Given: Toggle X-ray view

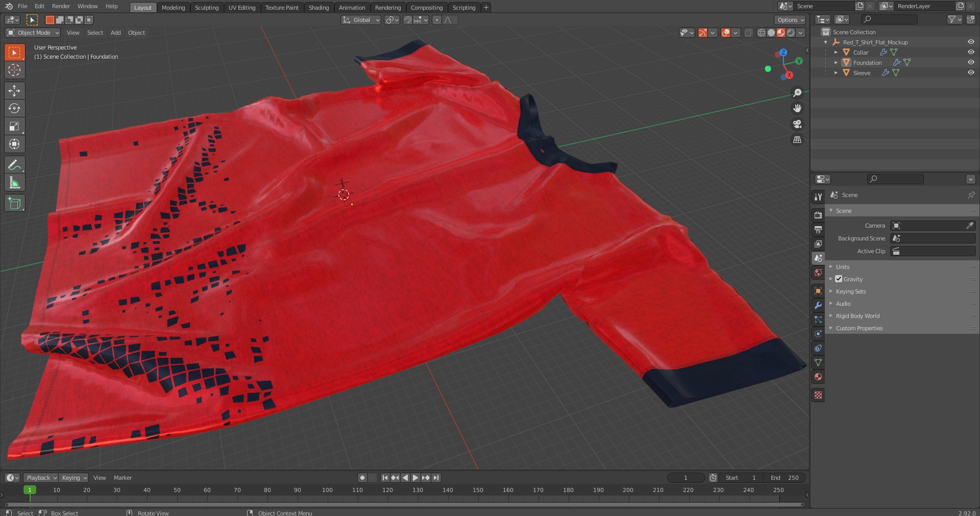Looking at the screenshot, I should [x=748, y=33].
